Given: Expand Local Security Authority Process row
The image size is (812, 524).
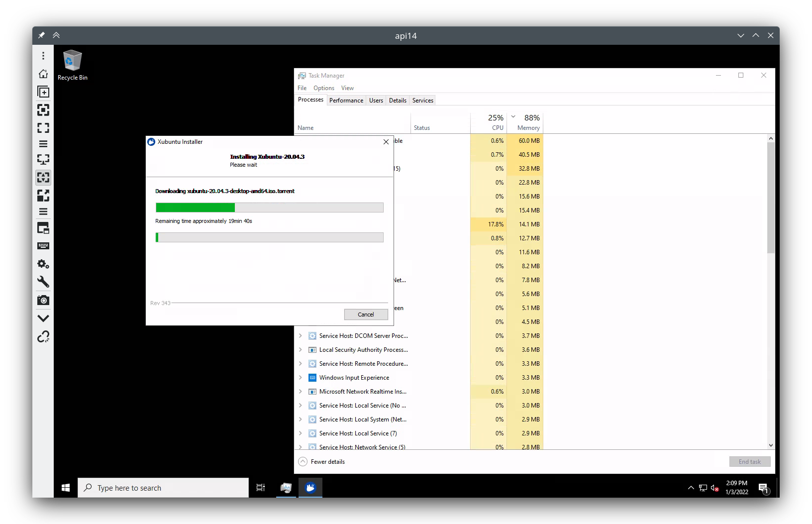Looking at the screenshot, I should pos(300,350).
